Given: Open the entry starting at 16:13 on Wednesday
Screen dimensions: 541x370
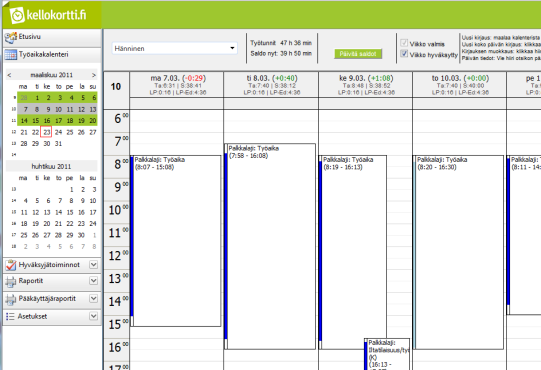Looking at the screenshot, I should tap(387, 354).
